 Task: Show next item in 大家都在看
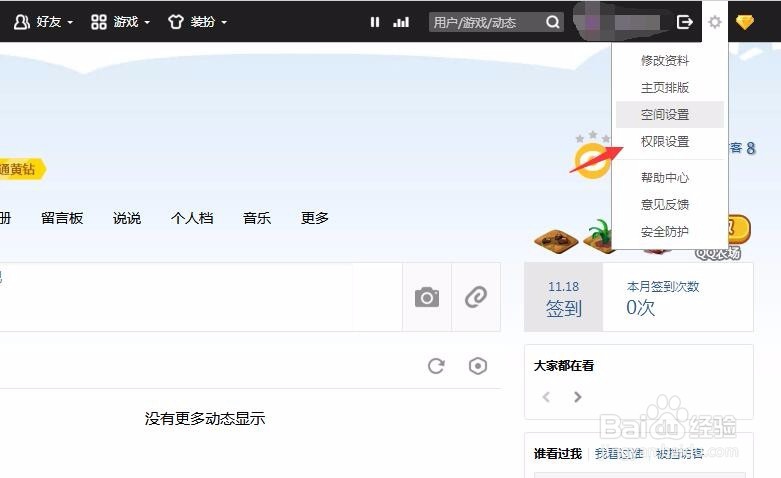(x=577, y=397)
